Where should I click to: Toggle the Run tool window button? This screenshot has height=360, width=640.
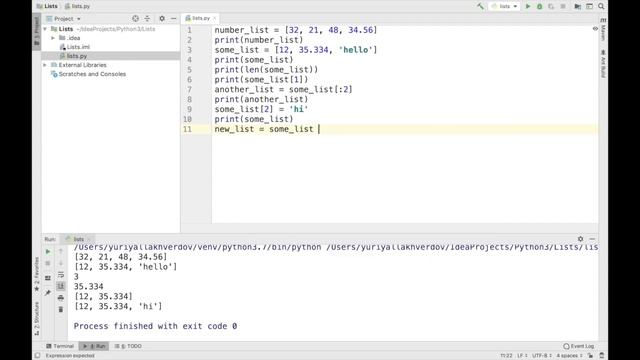click(x=94, y=346)
